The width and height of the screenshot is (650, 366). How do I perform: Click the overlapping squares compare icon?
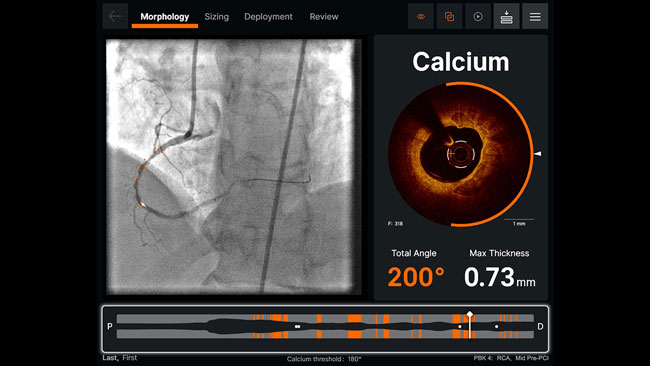(449, 17)
